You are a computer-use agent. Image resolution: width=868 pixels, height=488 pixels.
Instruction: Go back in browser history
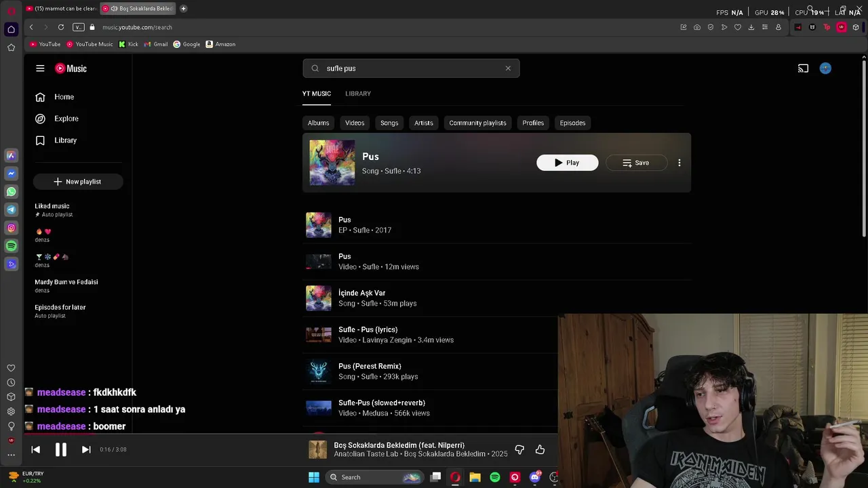tap(31, 27)
